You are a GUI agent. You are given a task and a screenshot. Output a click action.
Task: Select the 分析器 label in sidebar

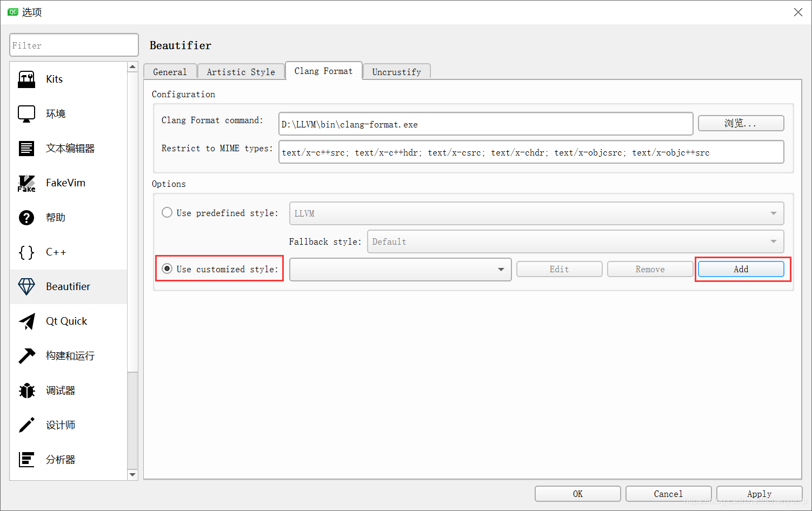[x=61, y=460]
